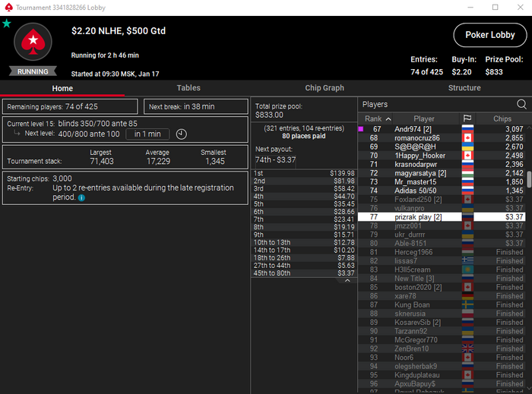Click the purple marker beside Andr974

361,129
